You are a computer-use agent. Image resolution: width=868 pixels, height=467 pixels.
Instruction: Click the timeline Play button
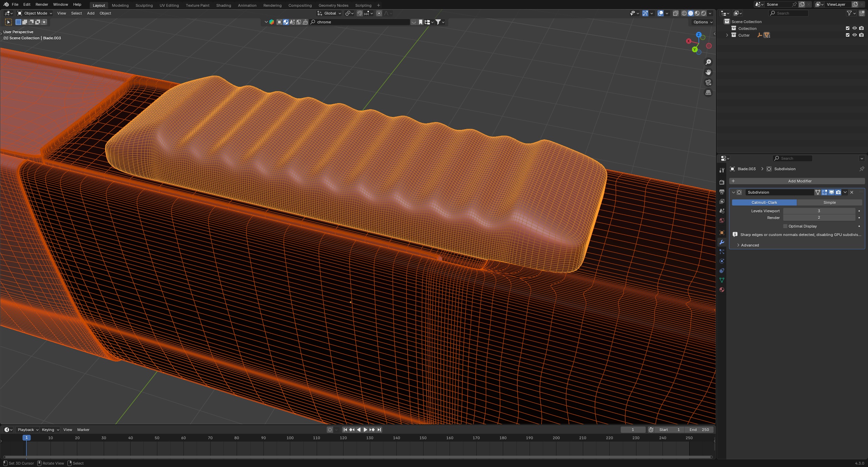point(365,430)
